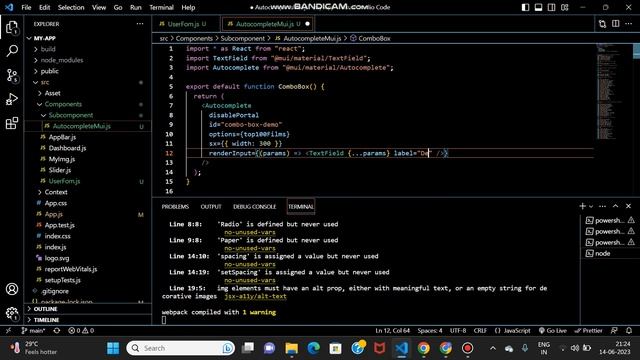Open File Explorer from the taskbar
Image resolution: width=640 pixels, height=360 pixels.
coord(291,348)
